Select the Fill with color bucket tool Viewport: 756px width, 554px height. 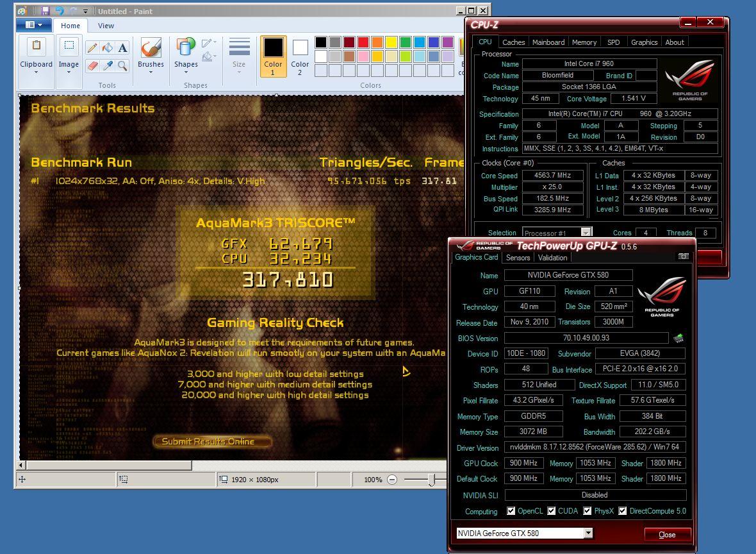(108, 48)
